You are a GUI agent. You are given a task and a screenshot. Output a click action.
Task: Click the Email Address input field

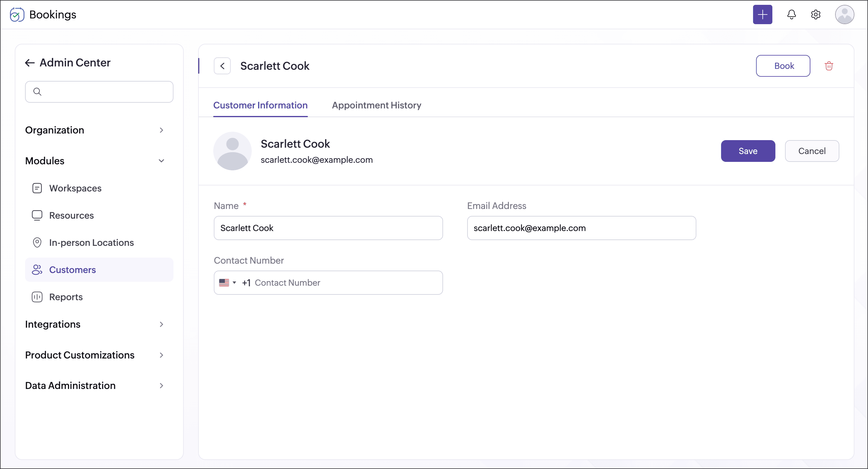[581, 228]
